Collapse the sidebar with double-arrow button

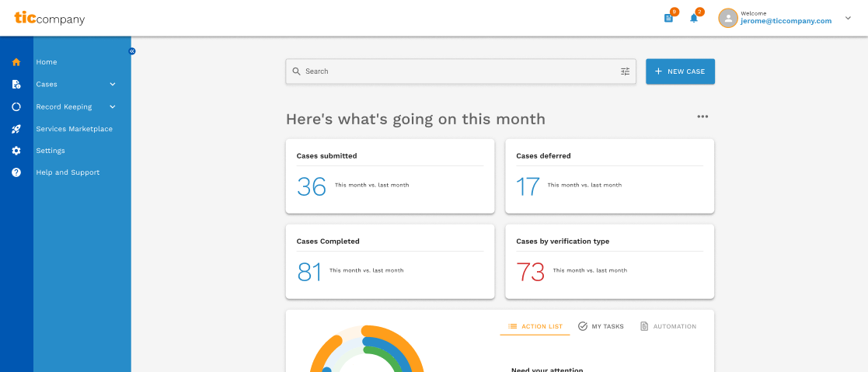coord(132,51)
